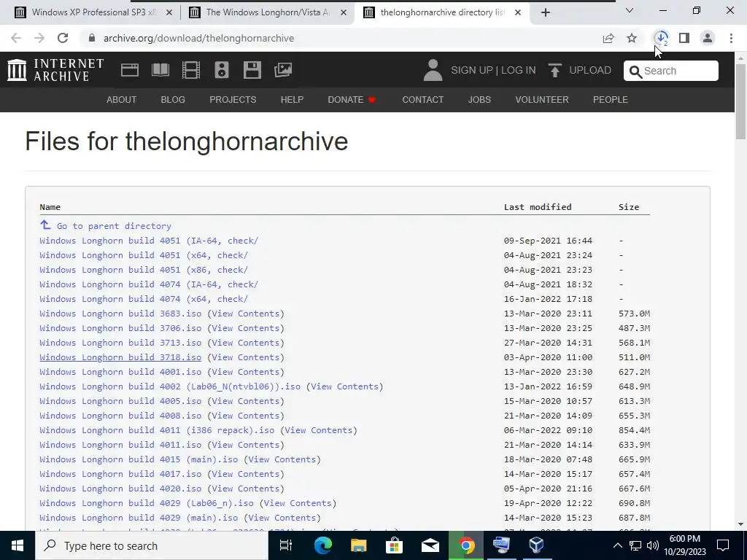Open the Images icon in navigation
This screenshot has height=560, width=747.
(x=283, y=70)
